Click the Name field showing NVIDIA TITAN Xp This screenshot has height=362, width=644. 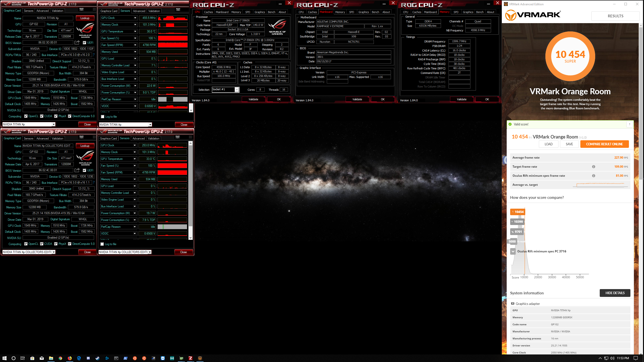pos(48,18)
